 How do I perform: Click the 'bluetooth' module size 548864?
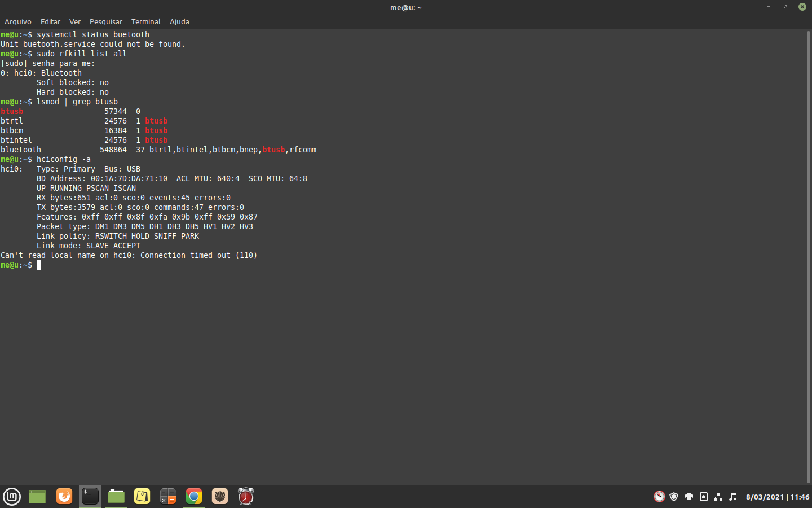pos(113,150)
